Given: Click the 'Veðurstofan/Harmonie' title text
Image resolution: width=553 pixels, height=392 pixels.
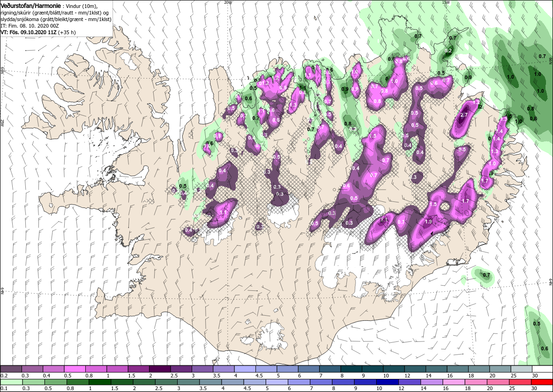Looking at the screenshot, I should (30, 6).
